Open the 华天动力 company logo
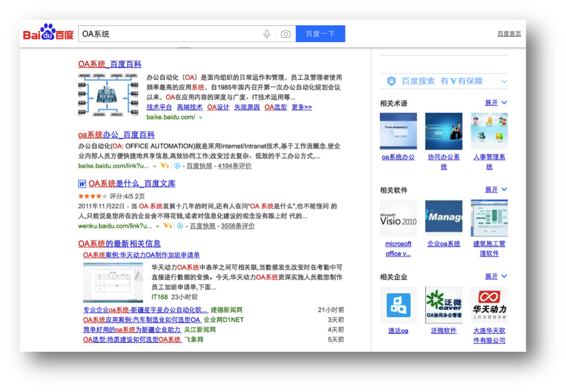 [489, 305]
